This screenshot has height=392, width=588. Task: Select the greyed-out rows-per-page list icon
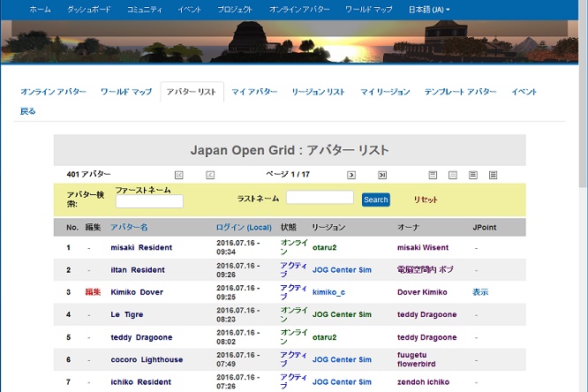[453, 175]
